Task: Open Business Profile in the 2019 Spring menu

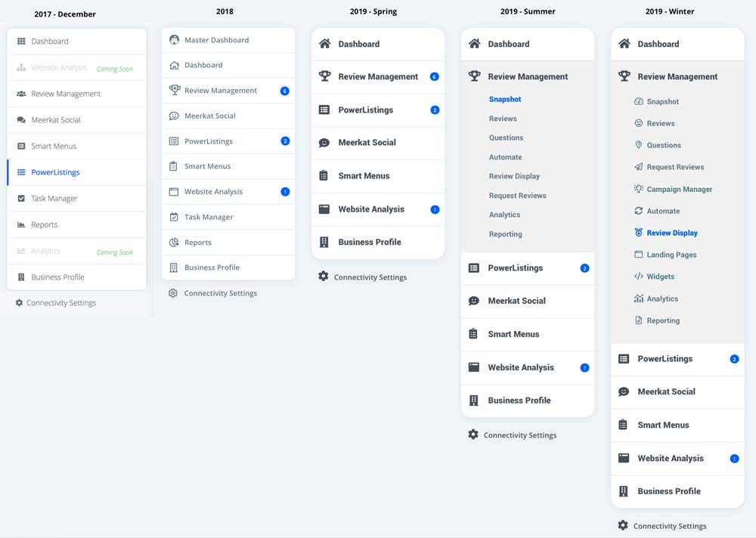Action: pyautogui.click(x=378, y=242)
